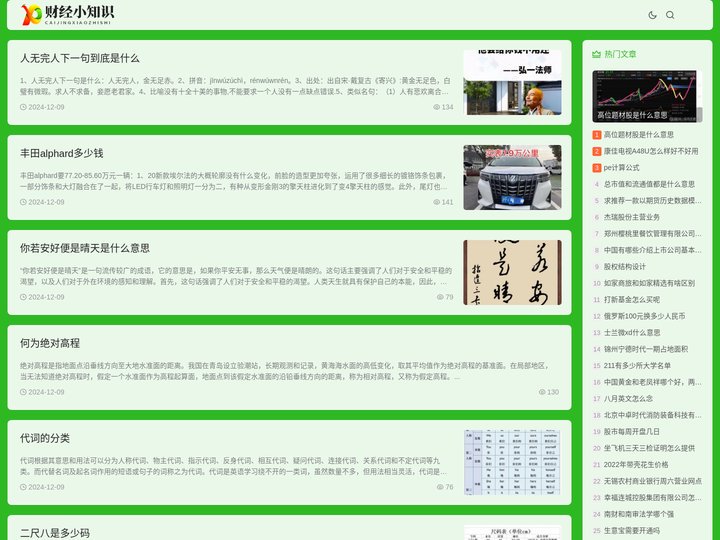Open the search magnifier icon
Screen dimensions: 720x540
point(670,15)
